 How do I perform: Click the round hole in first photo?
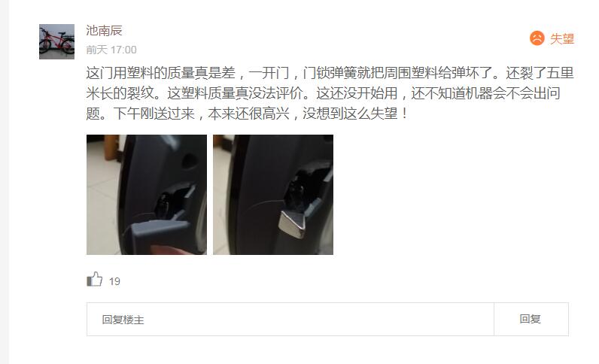[189, 160]
